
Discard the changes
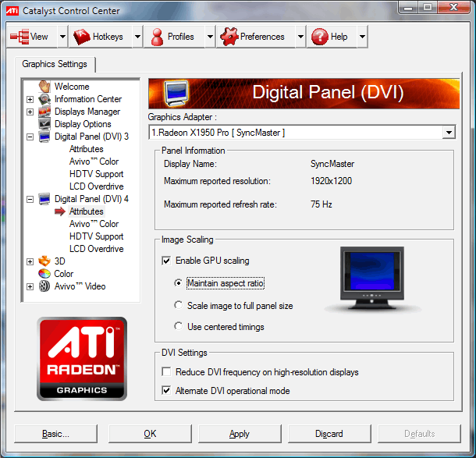coord(329,434)
